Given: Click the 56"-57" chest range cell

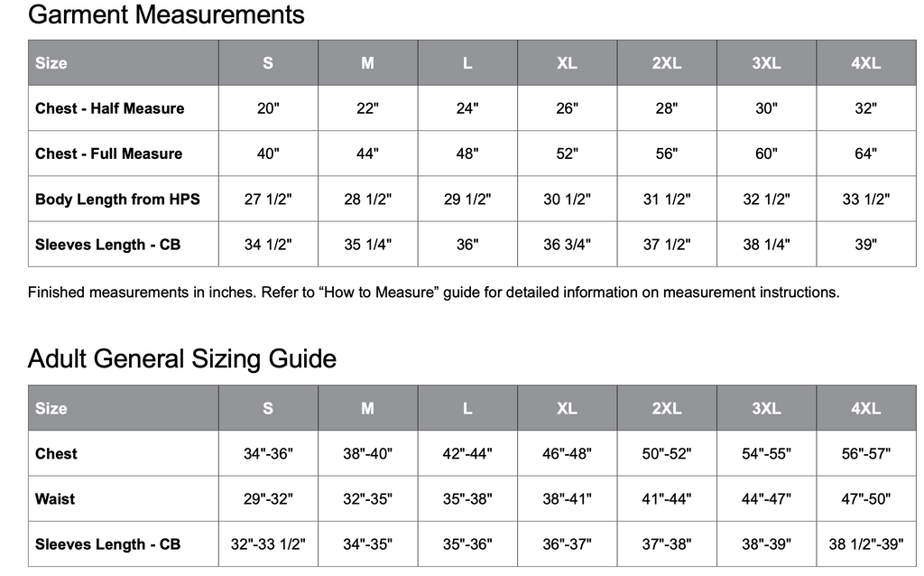Looking at the screenshot, I should pyautogui.click(x=865, y=454).
